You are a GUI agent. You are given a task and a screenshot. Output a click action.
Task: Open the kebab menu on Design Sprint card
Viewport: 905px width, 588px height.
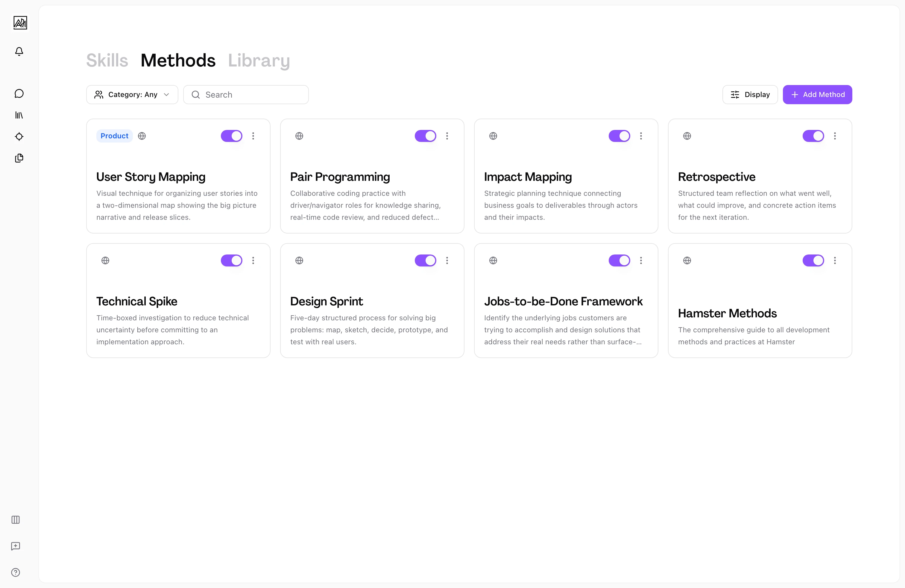[x=447, y=260]
